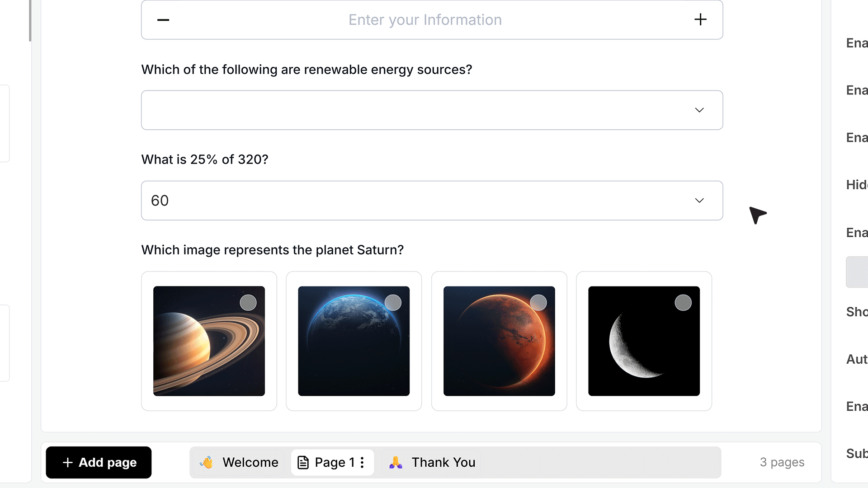Click the Page 1 document icon
The width and height of the screenshot is (868, 488).
pyautogui.click(x=303, y=462)
